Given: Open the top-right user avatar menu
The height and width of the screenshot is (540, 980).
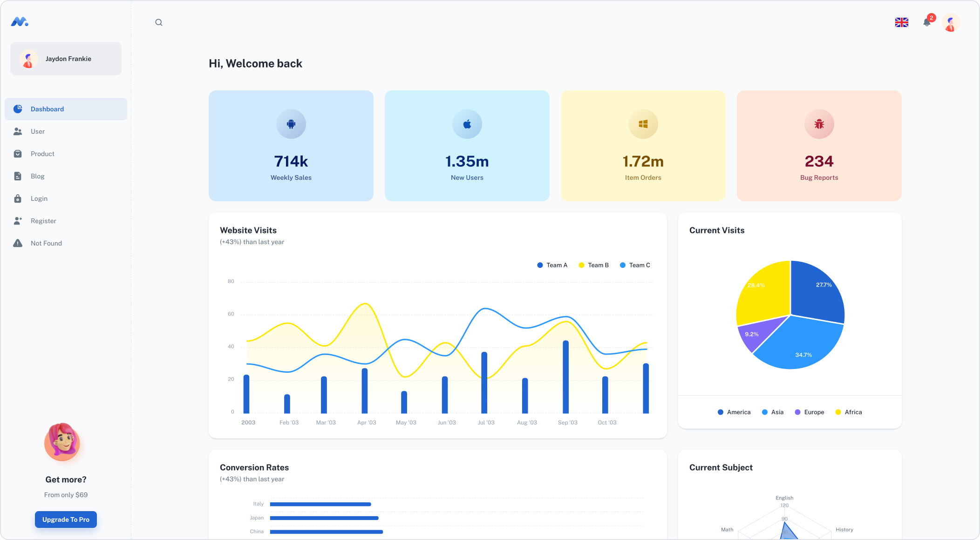Looking at the screenshot, I should pyautogui.click(x=951, y=22).
